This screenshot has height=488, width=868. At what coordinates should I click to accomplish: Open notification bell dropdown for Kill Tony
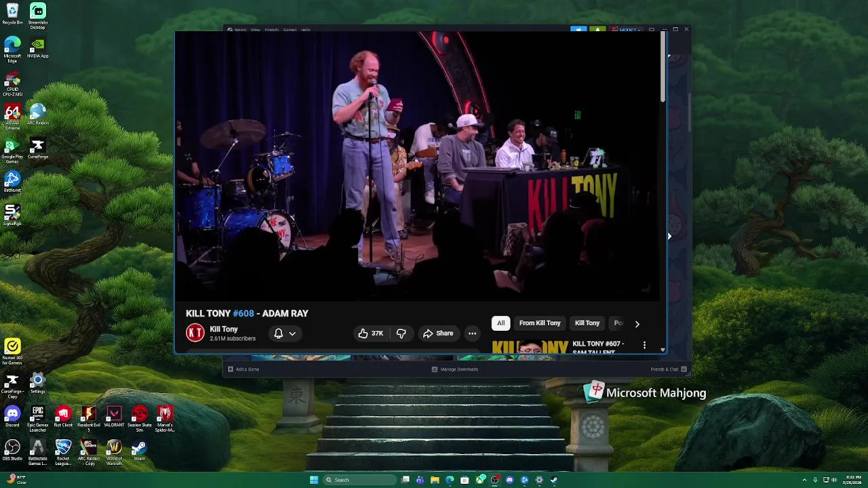click(x=285, y=333)
